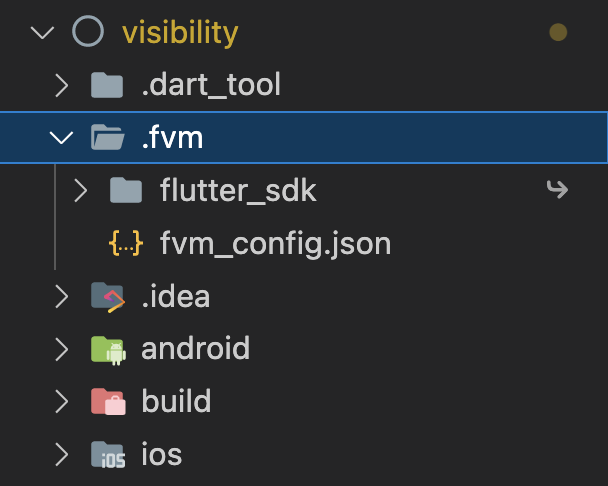Click the android folder icon
The image size is (608, 486).
coord(107,349)
